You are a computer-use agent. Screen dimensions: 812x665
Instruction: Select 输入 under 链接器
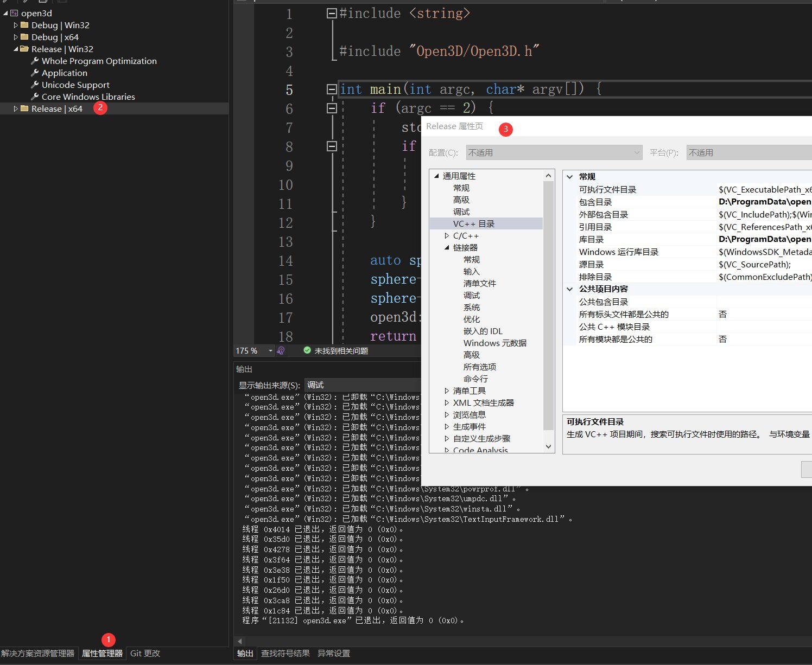pos(472,271)
